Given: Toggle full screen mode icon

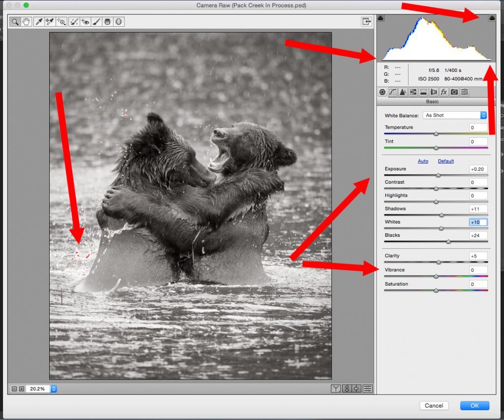Looking at the screenshot, I should tap(366, 22).
